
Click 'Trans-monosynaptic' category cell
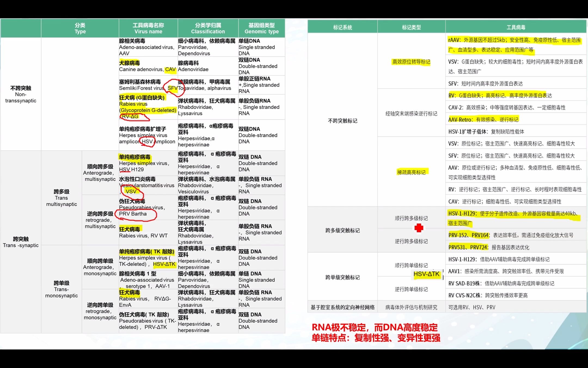[62, 289]
